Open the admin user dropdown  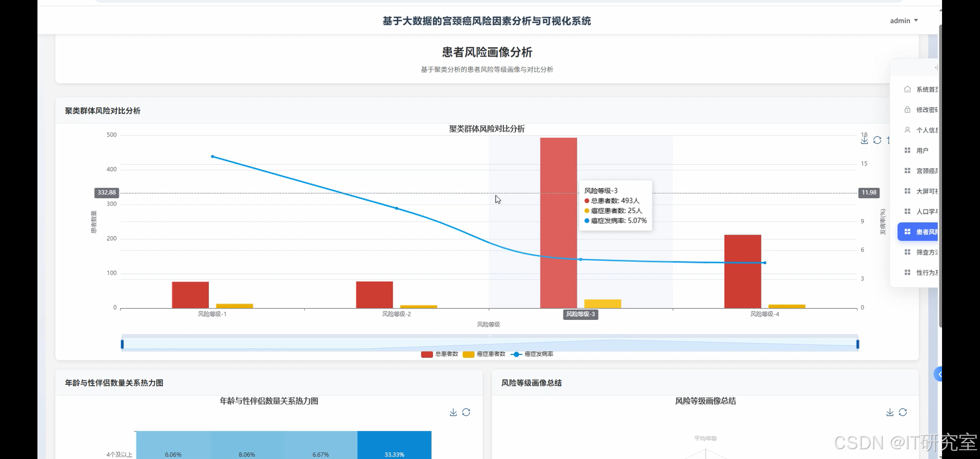click(x=904, y=21)
